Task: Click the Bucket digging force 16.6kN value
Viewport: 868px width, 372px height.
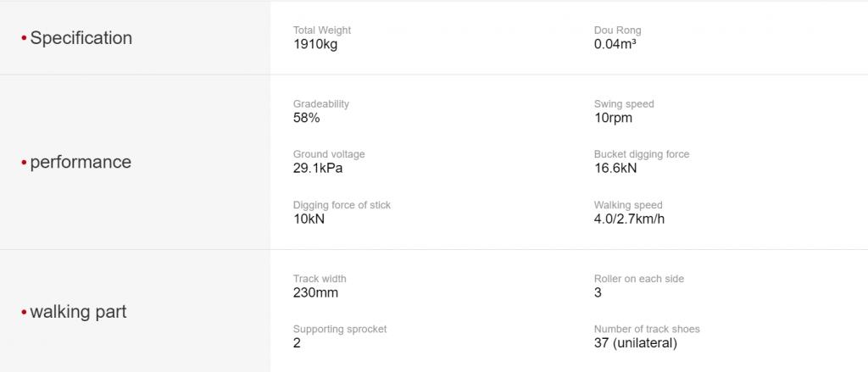Action: click(x=615, y=169)
